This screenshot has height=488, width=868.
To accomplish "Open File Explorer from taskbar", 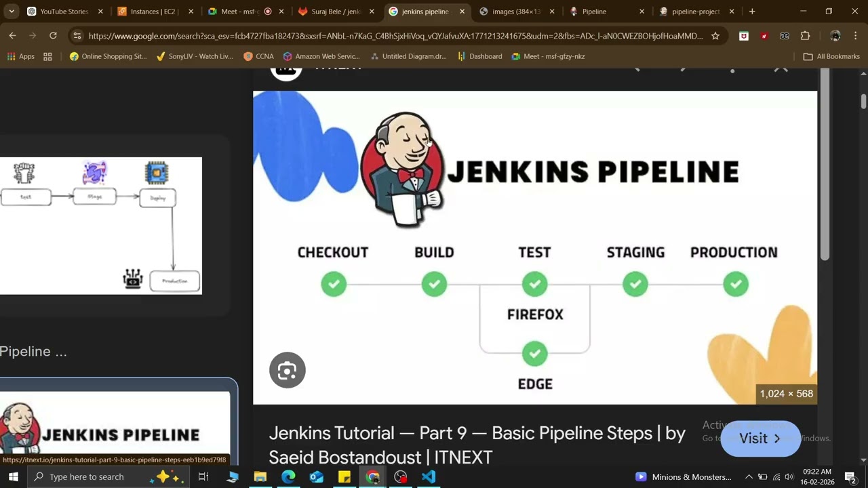I will click(x=260, y=476).
